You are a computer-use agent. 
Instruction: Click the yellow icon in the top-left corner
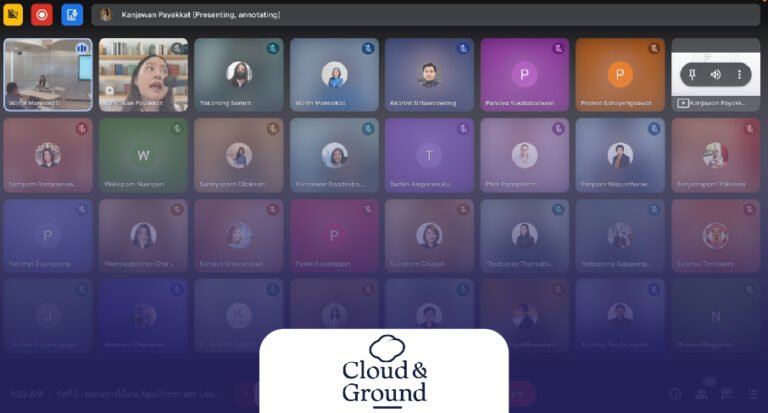tap(13, 14)
